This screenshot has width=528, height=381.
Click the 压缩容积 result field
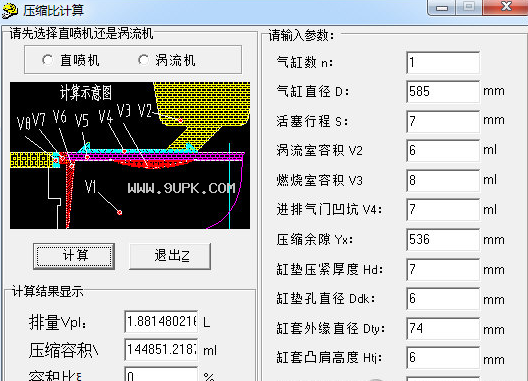(x=161, y=350)
